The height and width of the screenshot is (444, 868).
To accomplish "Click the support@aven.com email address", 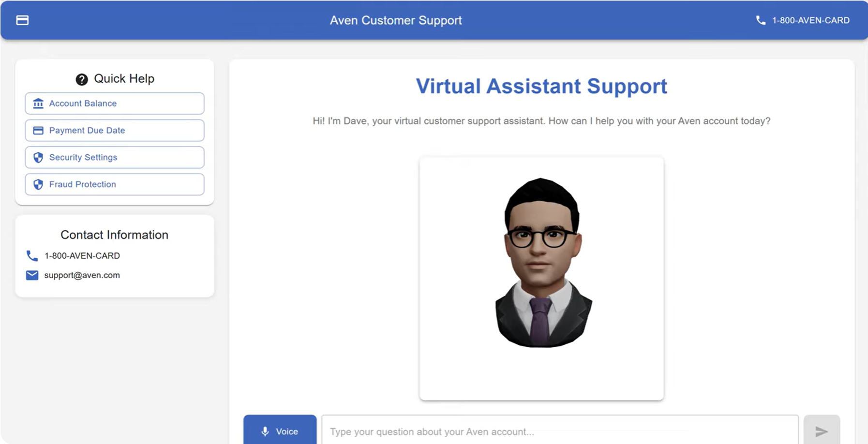I will click(x=82, y=275).
